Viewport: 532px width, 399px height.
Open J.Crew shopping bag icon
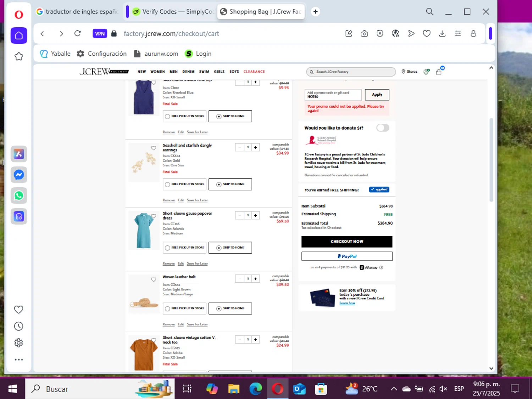point(439,71)
